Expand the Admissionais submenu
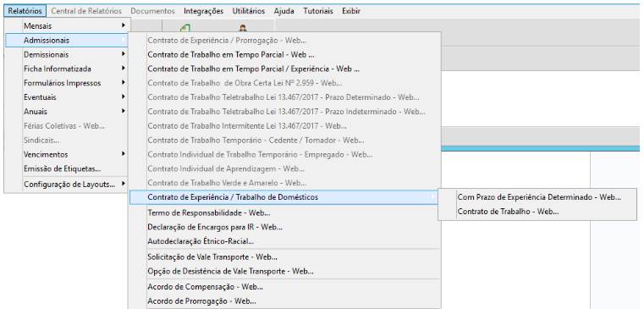644x309 pixels. pyautogui.click(x=67, y=41)
